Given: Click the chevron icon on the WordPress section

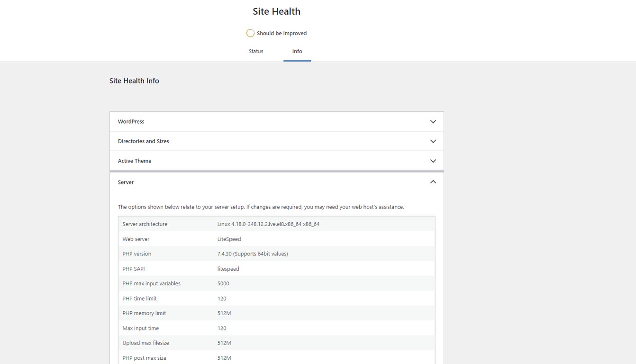Looking at the screenshot, I should (x=433, y=121).
